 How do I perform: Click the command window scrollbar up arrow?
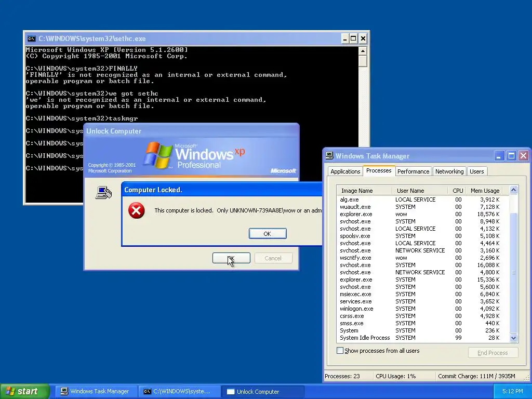coord(363,51)
